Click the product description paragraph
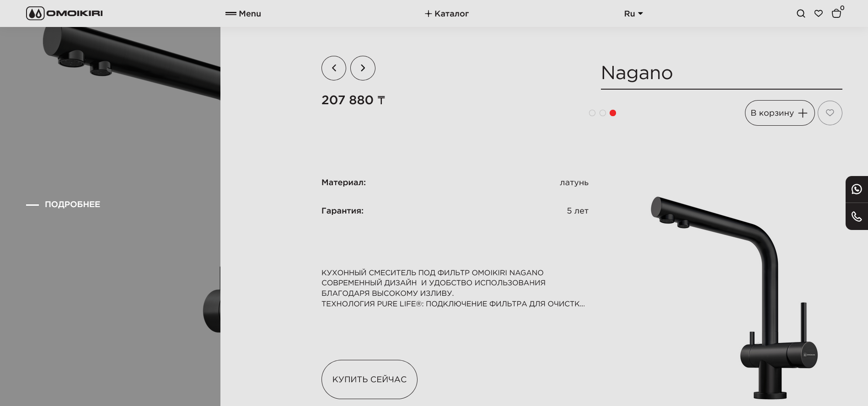 pos(453,288)
